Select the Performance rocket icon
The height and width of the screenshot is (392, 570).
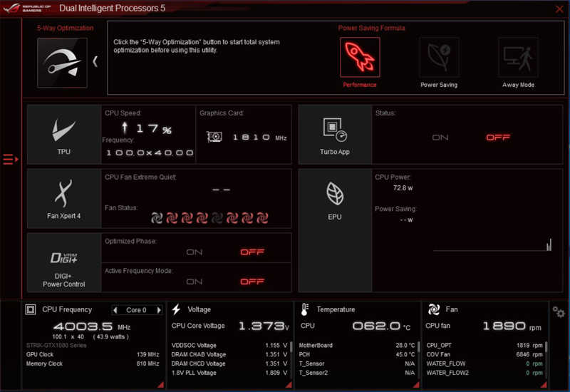pos(360,57)
